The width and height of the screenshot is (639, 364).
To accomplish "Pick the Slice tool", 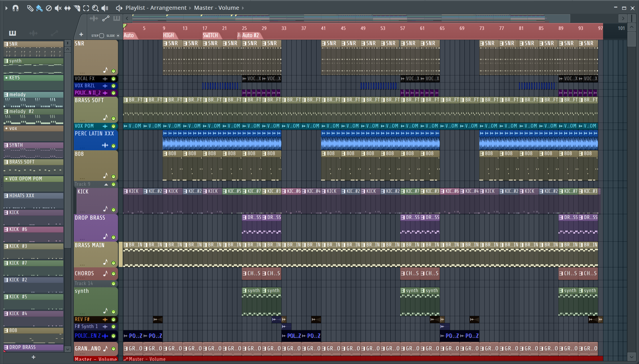I will (77, 8).
